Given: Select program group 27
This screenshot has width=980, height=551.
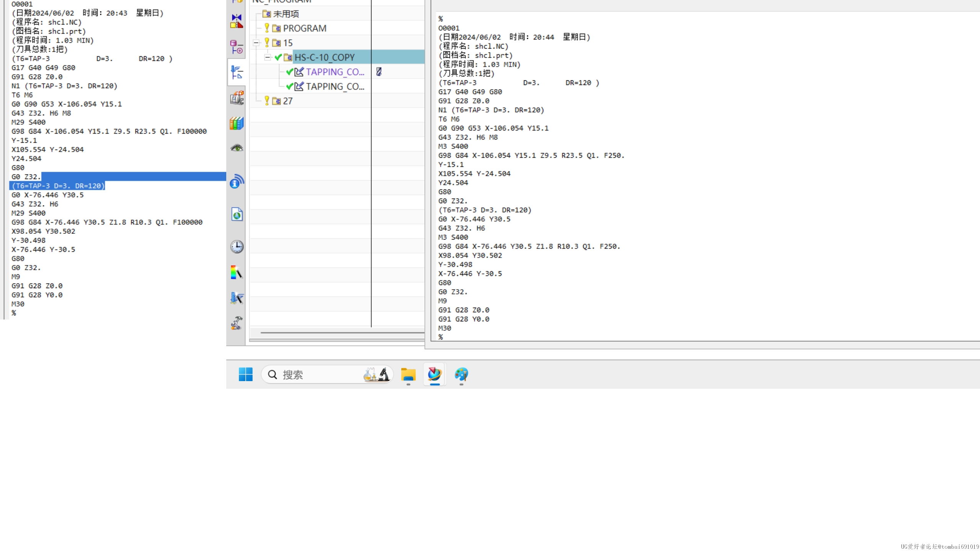Looking at the screenshot, I should [x=287, y=101].
